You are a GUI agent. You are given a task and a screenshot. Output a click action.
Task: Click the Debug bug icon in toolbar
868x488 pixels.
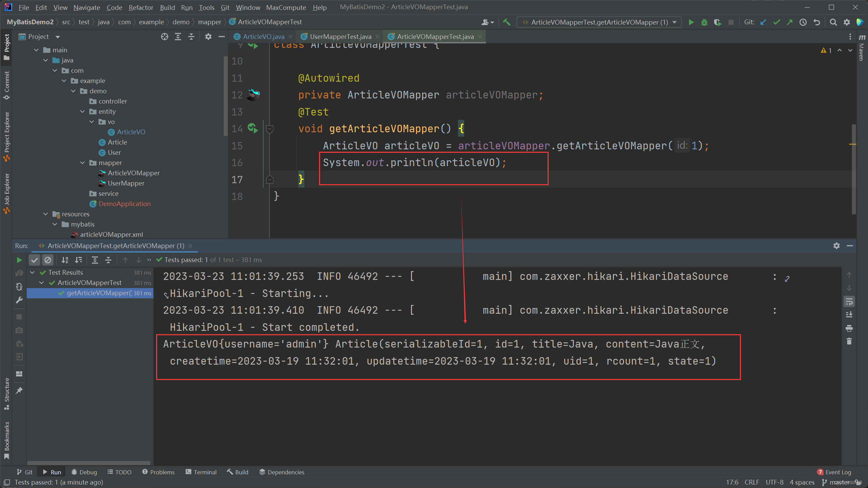click(704, 22)
